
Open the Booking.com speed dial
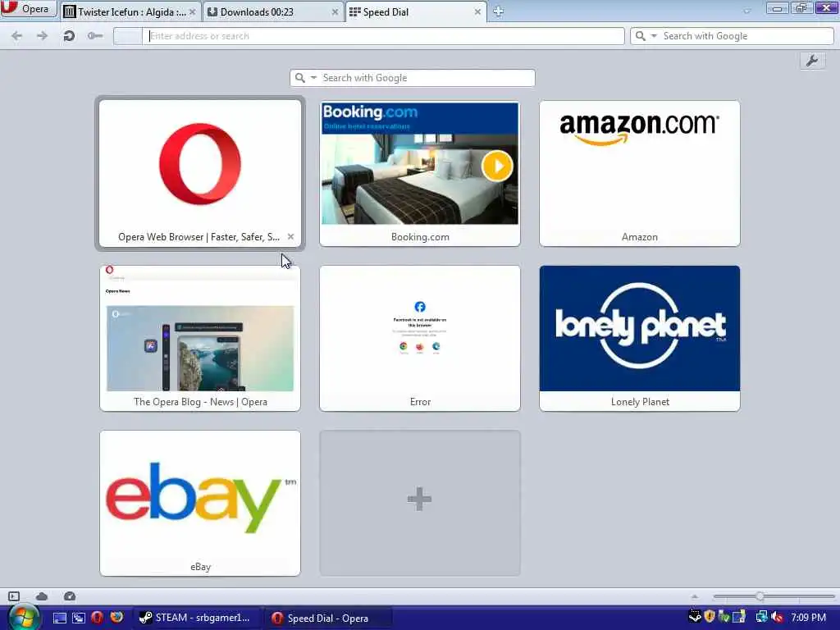tap(420, 173)
